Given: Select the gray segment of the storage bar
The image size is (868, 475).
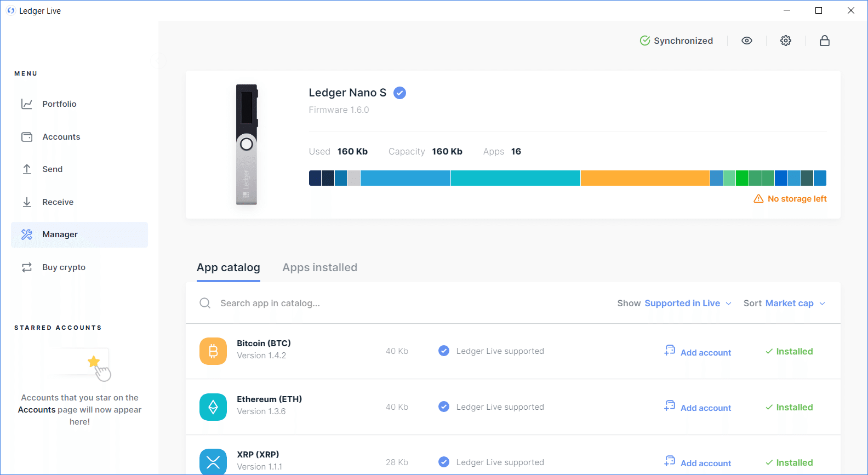Looking at the screenshot, I should point(354,178).
